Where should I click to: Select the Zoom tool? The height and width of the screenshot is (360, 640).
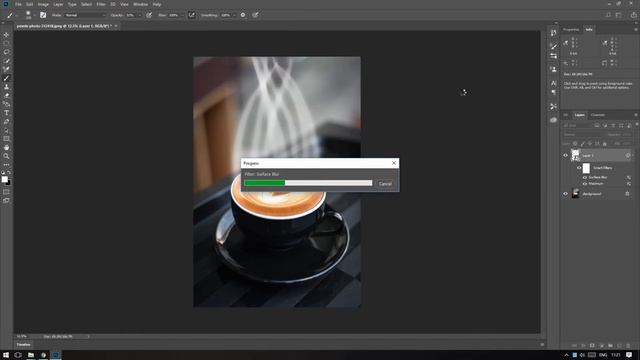coord(6,156)
